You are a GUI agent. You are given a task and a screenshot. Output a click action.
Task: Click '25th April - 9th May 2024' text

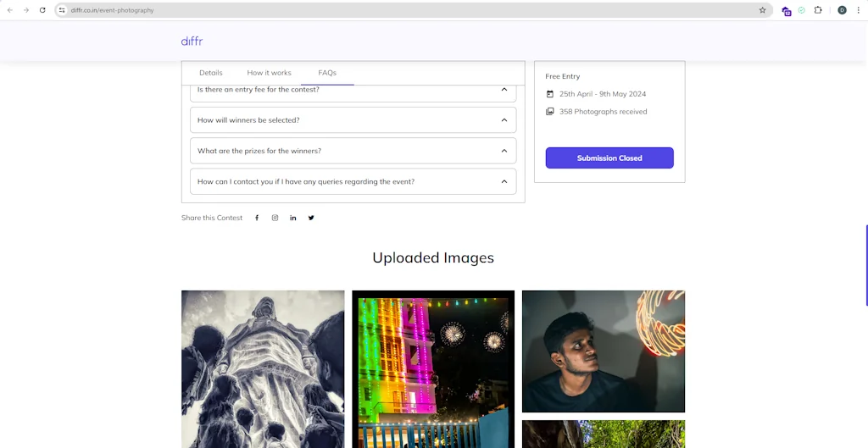[603, 94]
